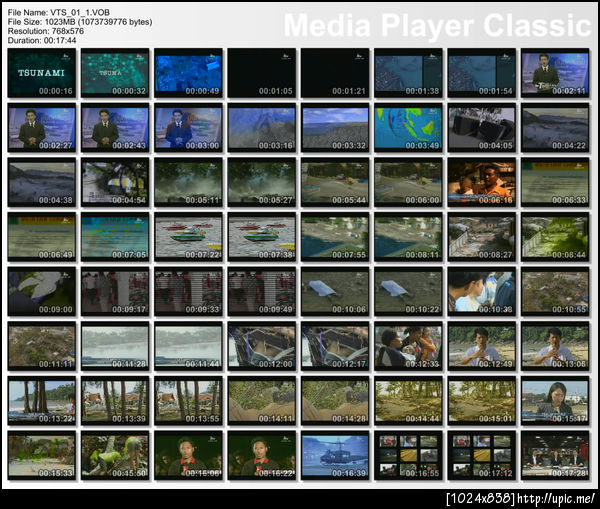The height and width of the screenshot is (509, 600).
Task: Open the news anchor thumbnail at 00:02:11
Action: coord(555,73)
